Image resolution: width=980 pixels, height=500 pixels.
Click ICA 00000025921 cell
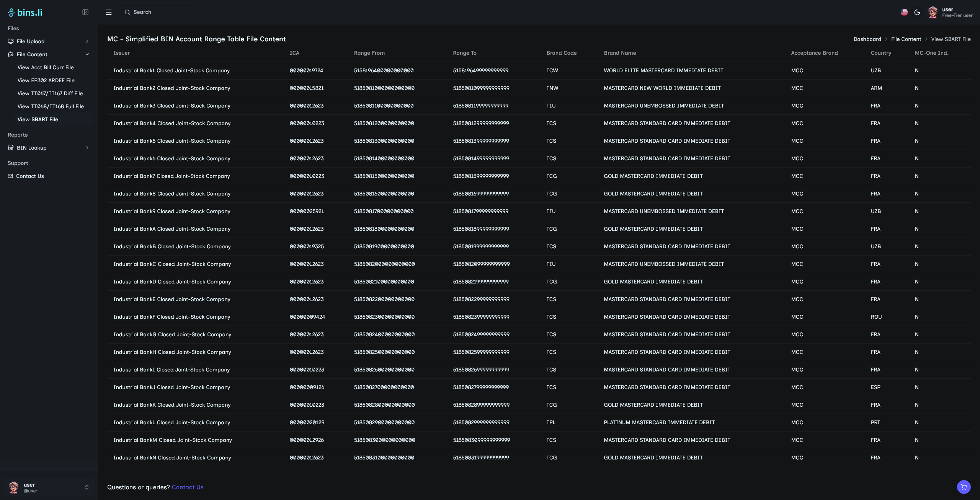point(307,211)
